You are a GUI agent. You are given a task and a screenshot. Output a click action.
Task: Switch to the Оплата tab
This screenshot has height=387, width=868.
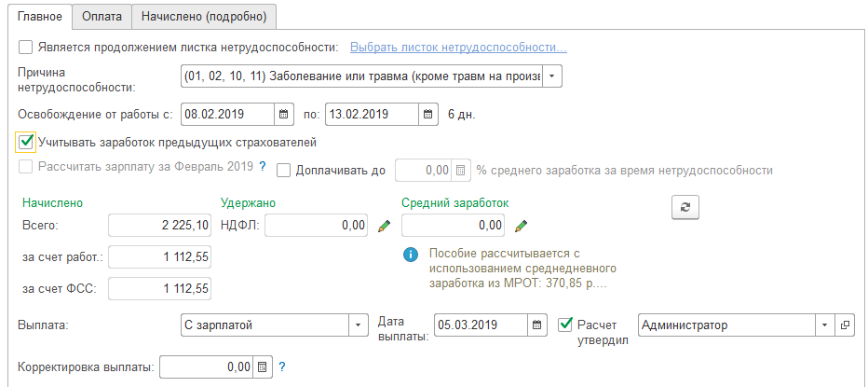pos(102,16)
